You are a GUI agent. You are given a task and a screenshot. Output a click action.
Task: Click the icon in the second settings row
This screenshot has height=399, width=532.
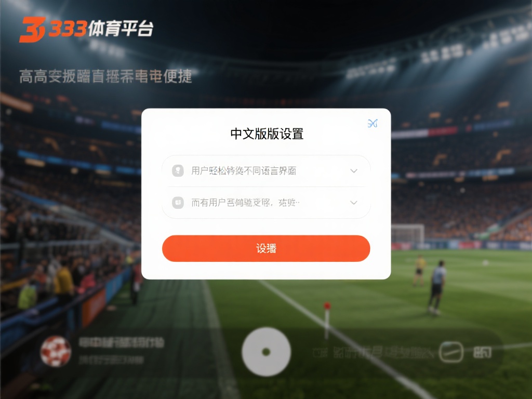178,203
